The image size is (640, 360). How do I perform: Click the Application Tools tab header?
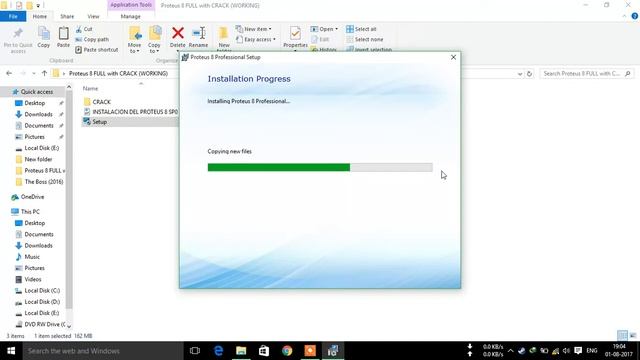pos(131,5)
